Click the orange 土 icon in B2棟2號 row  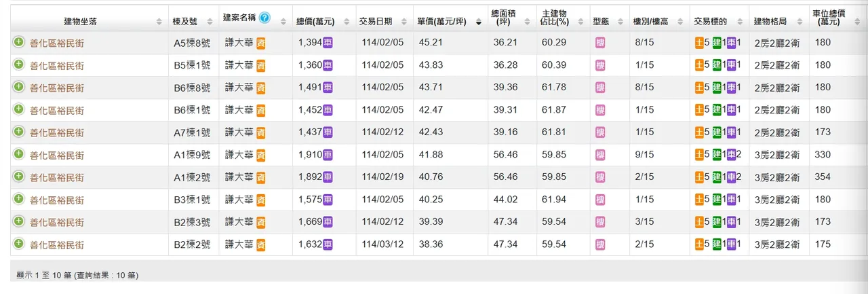pos(700,244)
